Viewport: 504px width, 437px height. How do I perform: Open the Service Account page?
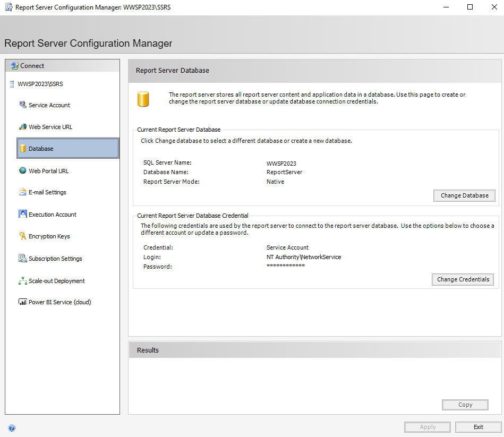49,105
